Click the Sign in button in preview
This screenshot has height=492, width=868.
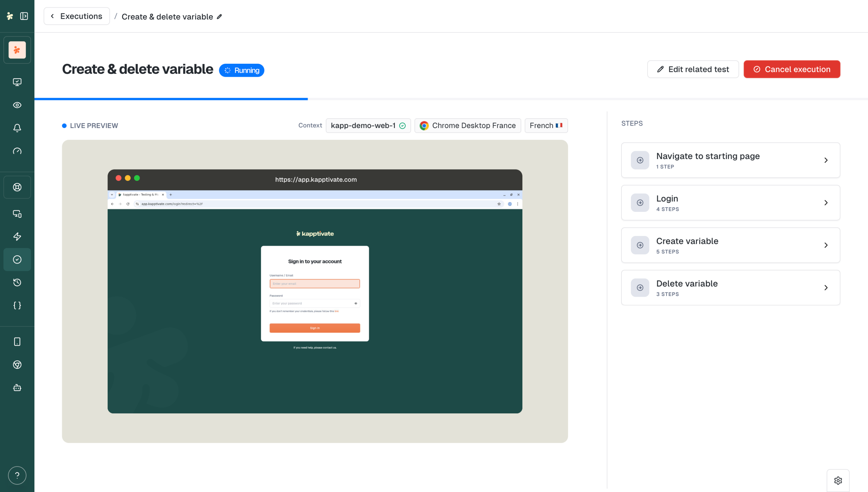315,328
